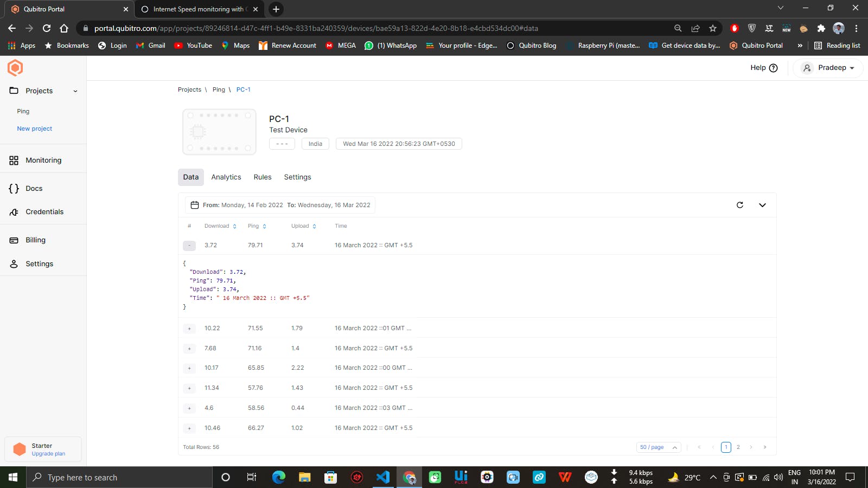Click the Qubitro hexagon logo in sidebar
The height and width of the screenshot is (488, 868).
click(x=15, y=68)
